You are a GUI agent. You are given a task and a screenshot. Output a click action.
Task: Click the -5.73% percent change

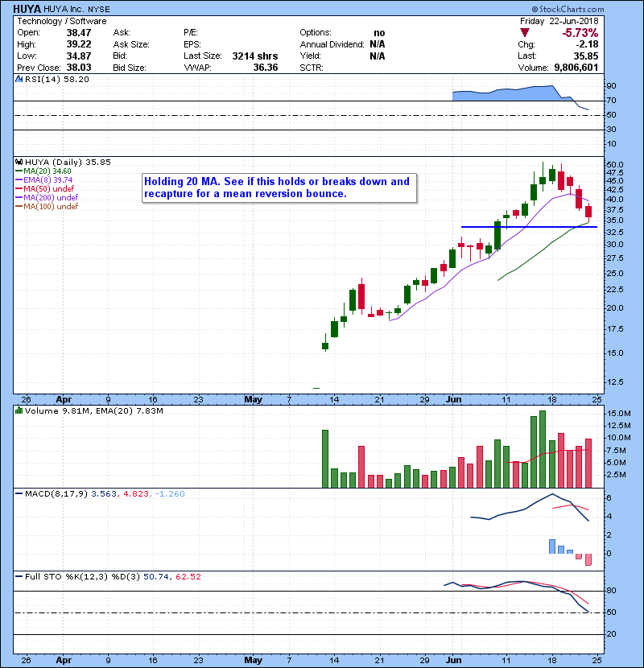pos(580,33)
